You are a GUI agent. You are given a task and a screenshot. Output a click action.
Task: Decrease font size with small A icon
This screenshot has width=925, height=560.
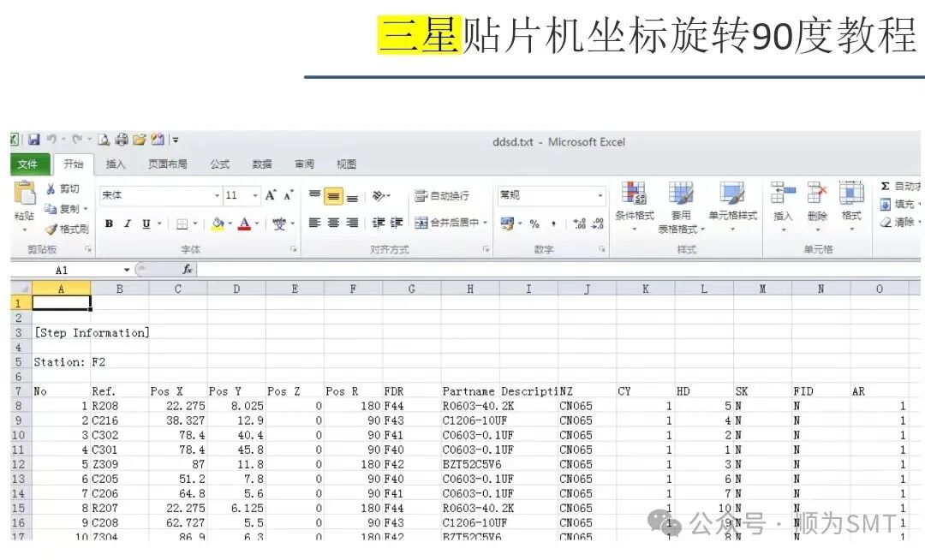point(289,196)
